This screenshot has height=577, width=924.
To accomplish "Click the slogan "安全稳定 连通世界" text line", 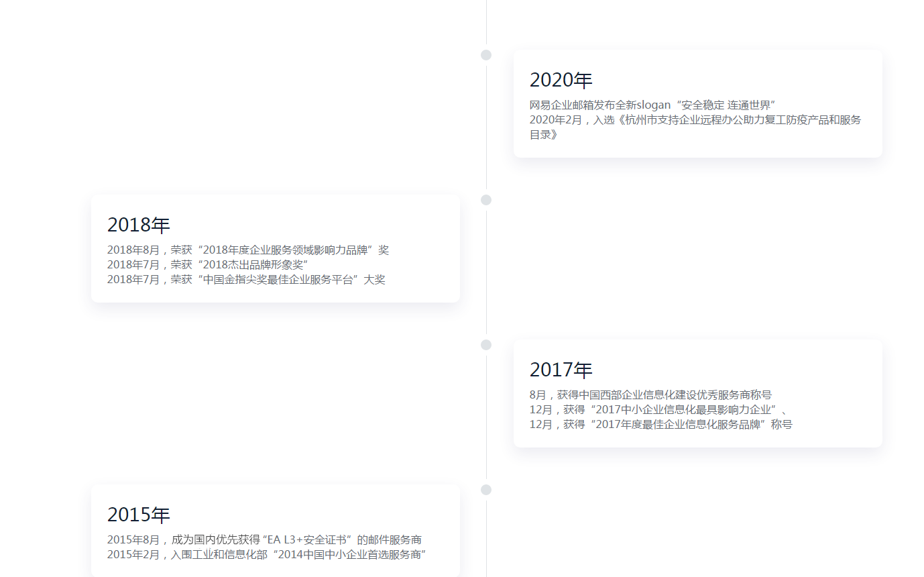I will (652, 105).
